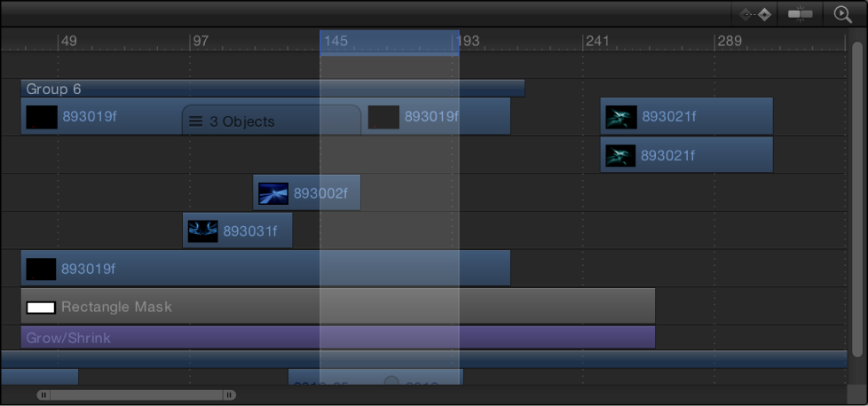Click the upper 893021f clip thumbnail
868x406 pixels.
click(x=621, y=117)
